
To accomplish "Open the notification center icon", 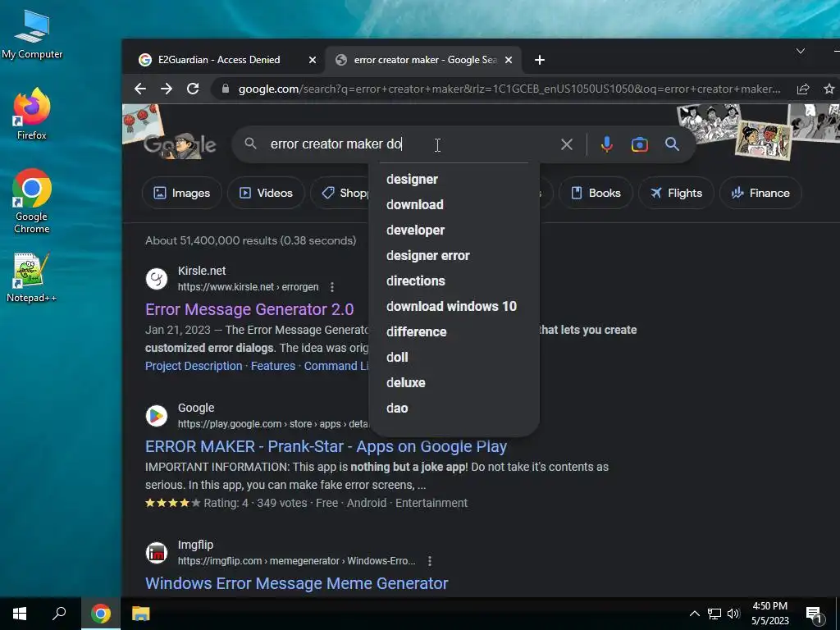I will click(815, 614).
